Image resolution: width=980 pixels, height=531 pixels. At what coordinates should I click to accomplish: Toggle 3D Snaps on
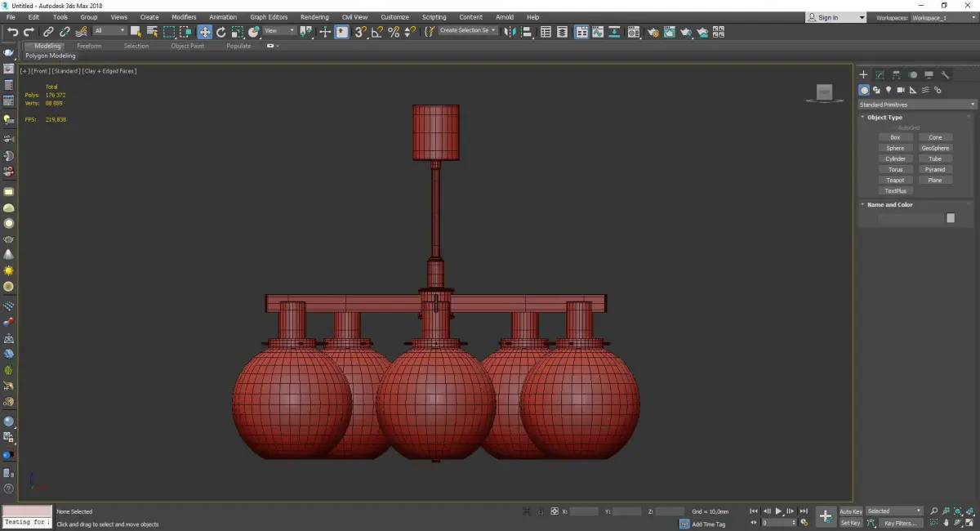359,32
